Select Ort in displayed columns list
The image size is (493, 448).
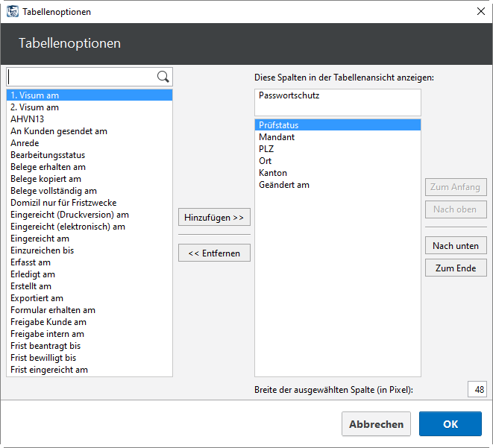click(338, 161)
